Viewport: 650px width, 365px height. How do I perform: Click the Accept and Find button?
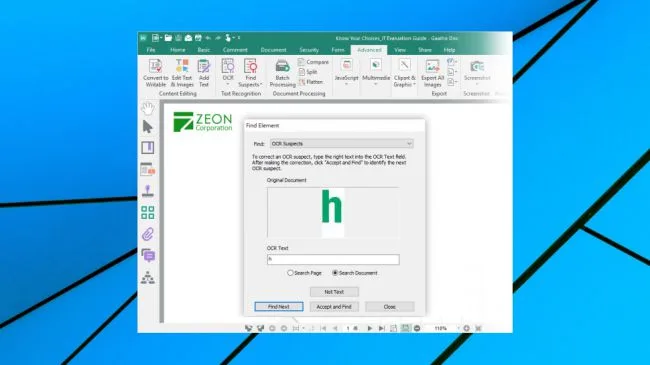pyautogui.click(x=334, y=307)
